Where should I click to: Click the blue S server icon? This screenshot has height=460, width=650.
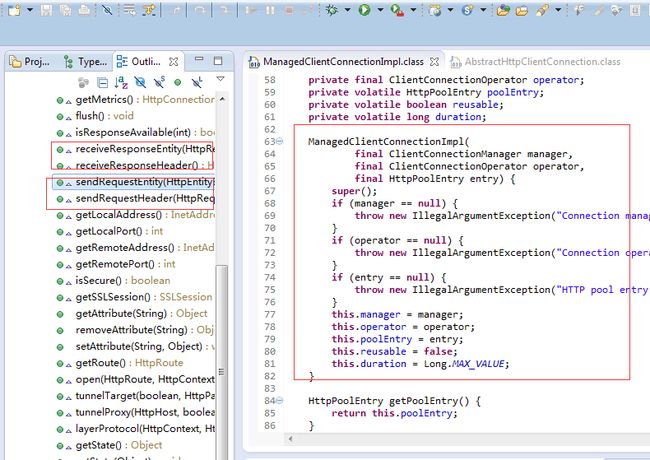(x=468, y=10)
